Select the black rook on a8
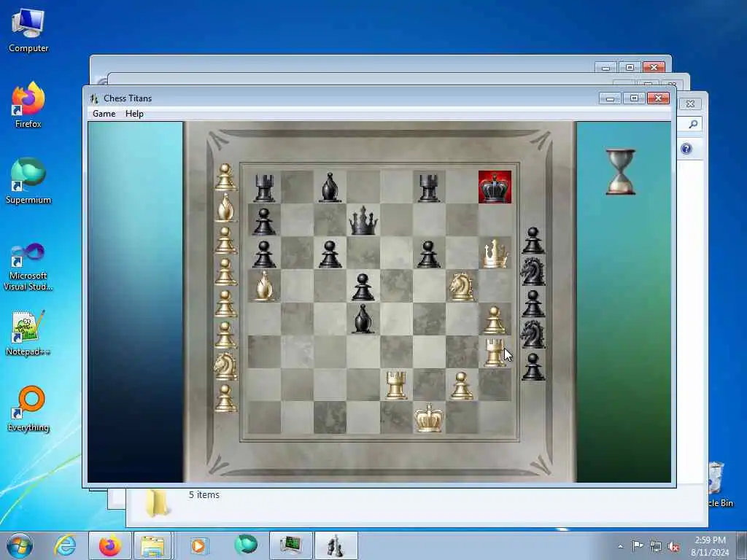 264,187
